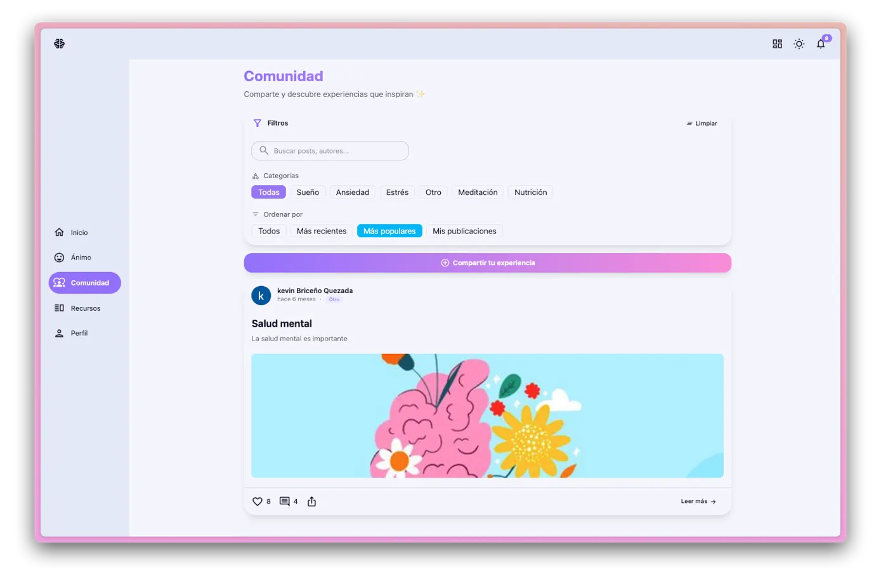
Task: Open Recursos from the sidebar
Action: (x=85, y=308)
